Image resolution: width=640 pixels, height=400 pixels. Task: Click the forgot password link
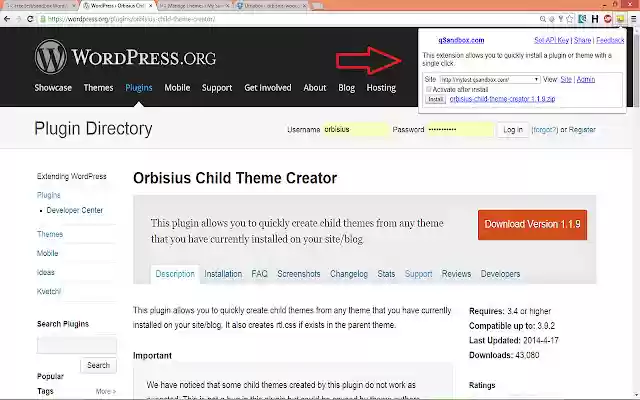click(x=544, y=130)
